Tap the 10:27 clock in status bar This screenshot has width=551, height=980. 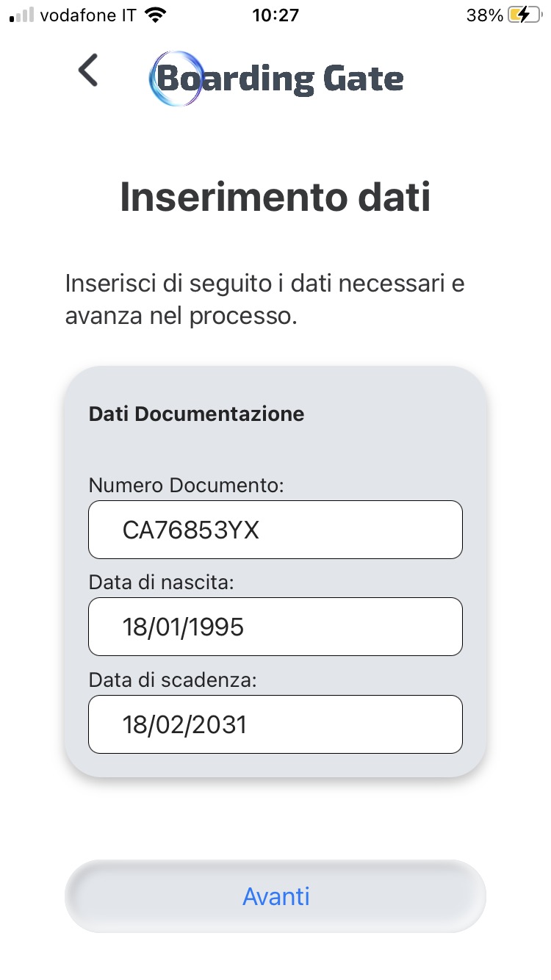click(275, 15)
